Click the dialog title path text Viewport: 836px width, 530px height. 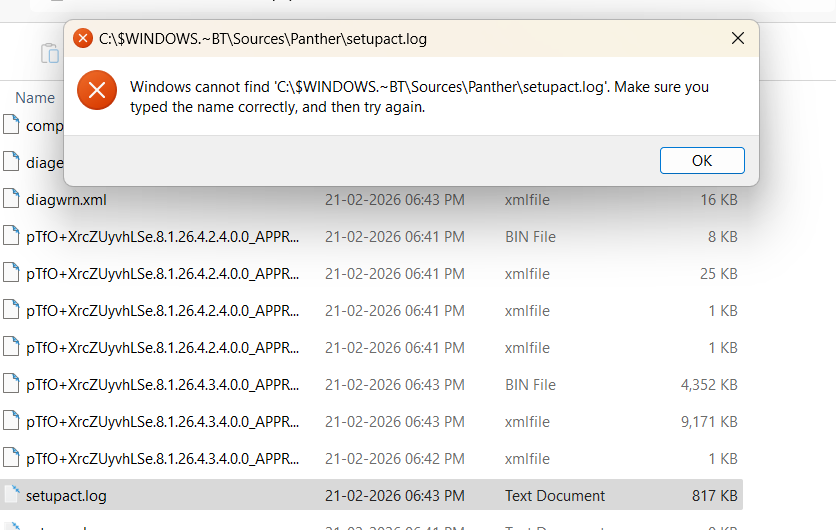coord(263,39)
